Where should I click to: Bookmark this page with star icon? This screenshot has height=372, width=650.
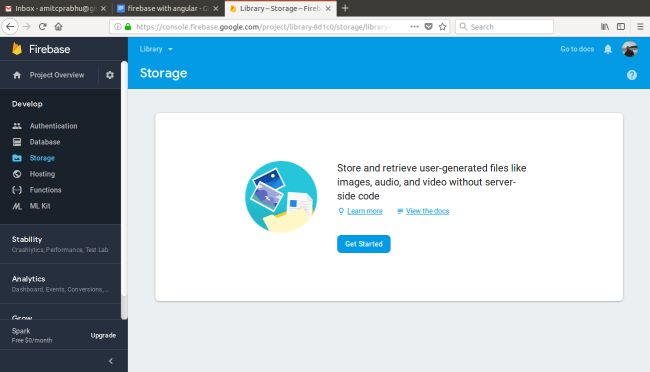[x=442, y=27]
